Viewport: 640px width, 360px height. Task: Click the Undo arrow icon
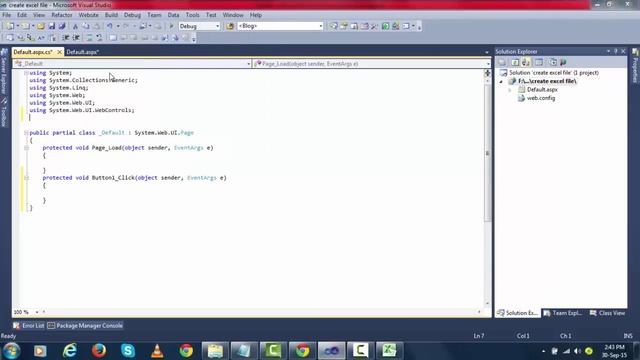tap(109, 26)
